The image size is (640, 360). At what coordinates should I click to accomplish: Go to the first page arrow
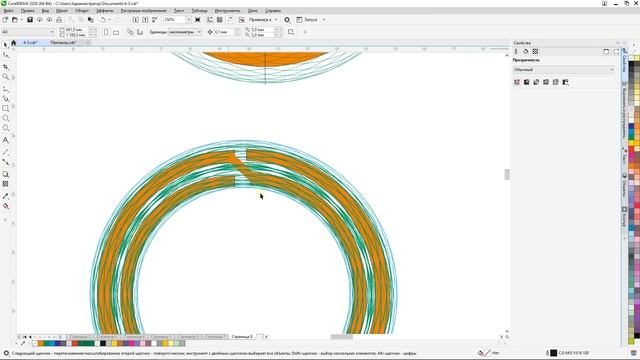[24, 337]
